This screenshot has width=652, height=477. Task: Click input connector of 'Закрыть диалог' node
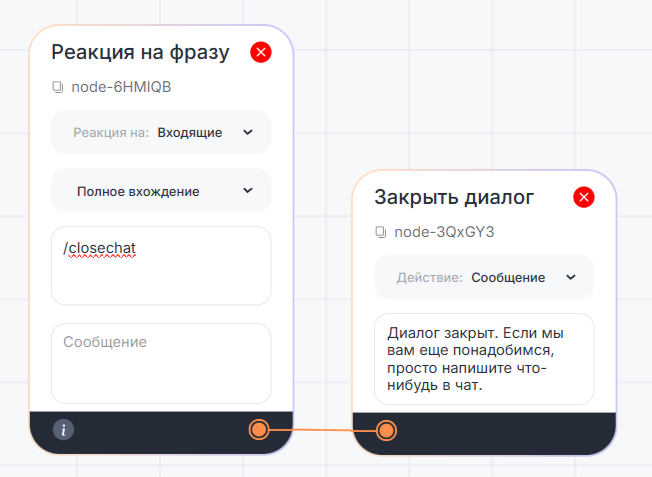pos(386,431)
